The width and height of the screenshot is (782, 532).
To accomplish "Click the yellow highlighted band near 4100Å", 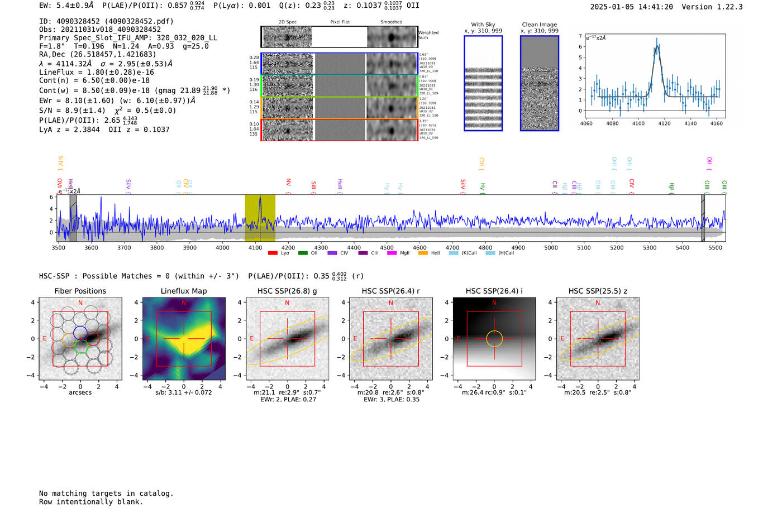I will pyautogui.click(x=260, y=218).
